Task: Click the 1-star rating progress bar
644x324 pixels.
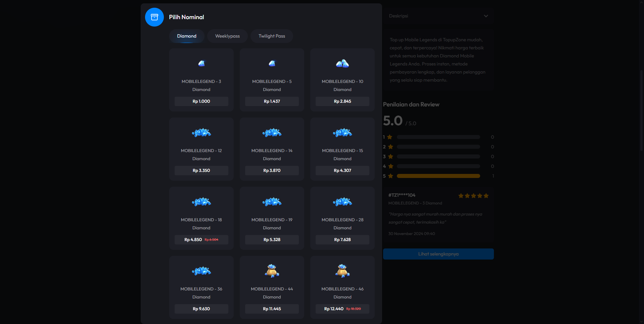Action: point(439,137)
